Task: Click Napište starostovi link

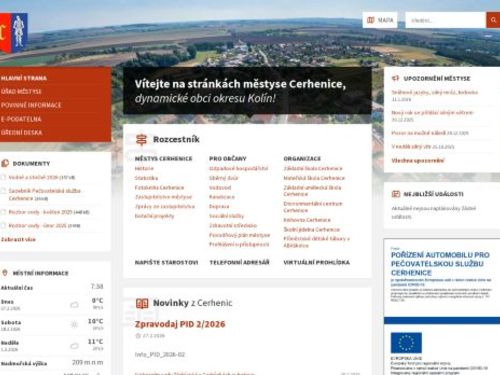Action: point(166,263)
